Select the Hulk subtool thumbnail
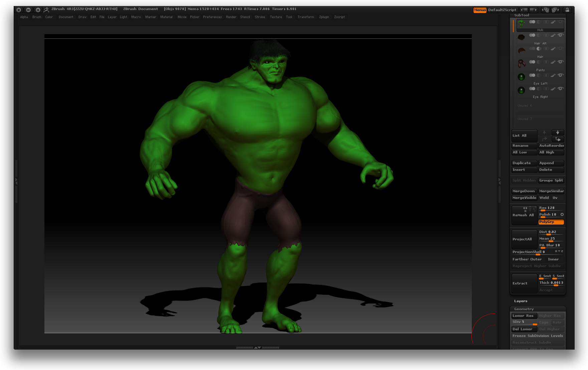 click(x=521, y=24)
